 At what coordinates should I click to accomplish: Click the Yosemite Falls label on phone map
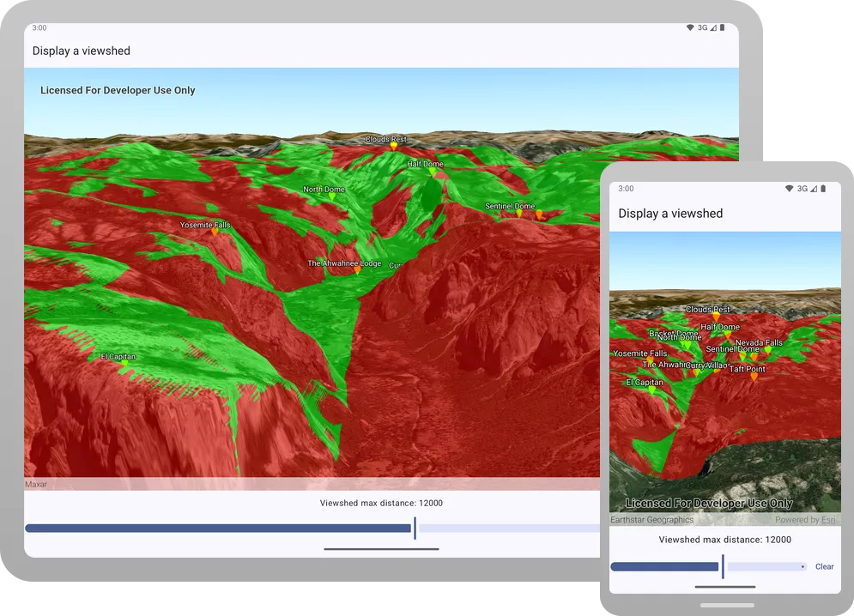tap(640, 353)
